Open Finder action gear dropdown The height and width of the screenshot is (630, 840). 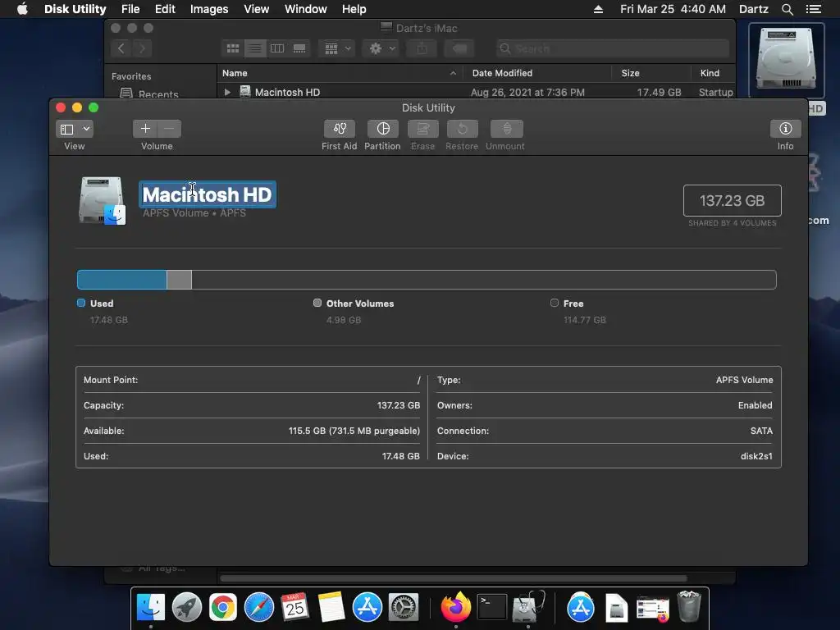(381, 48)
